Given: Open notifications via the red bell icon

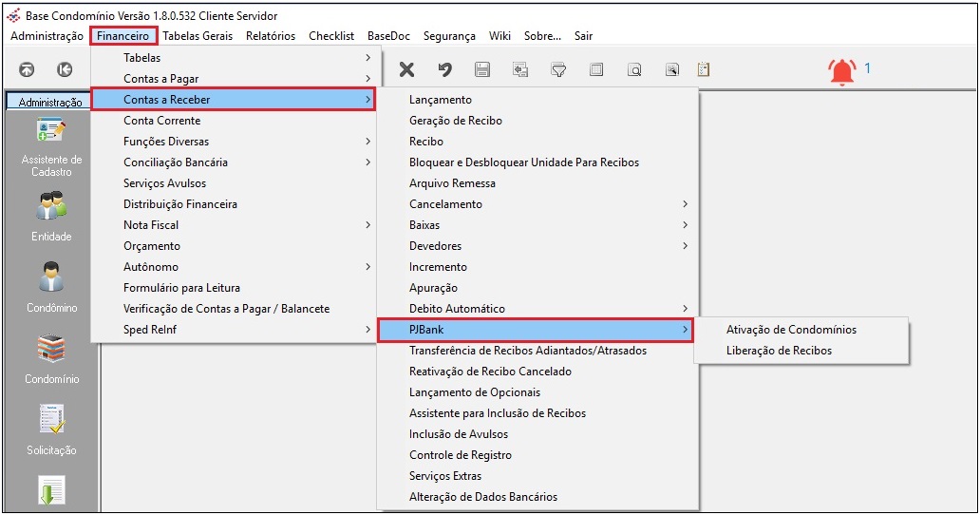Looking at the screenshot, I should pos(842,71).
